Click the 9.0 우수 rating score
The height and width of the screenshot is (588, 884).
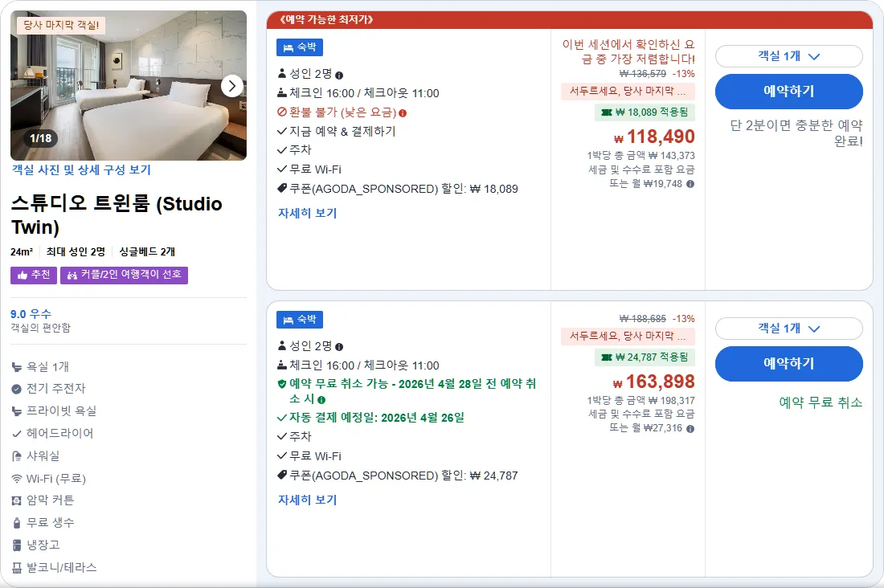pyautogui.click(x=31, y=314)
